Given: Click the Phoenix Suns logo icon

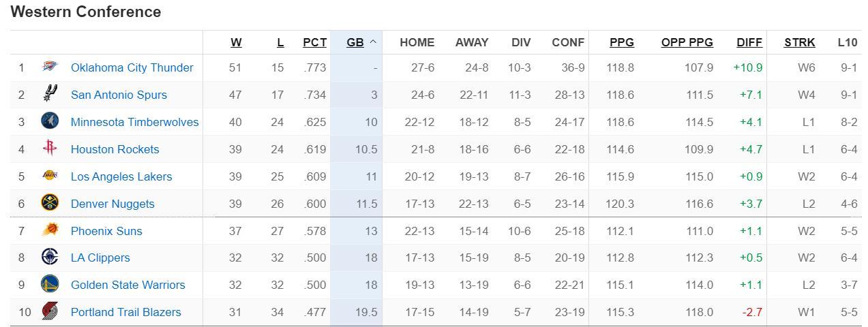Looking at the screenshot, I should (50, 231).
